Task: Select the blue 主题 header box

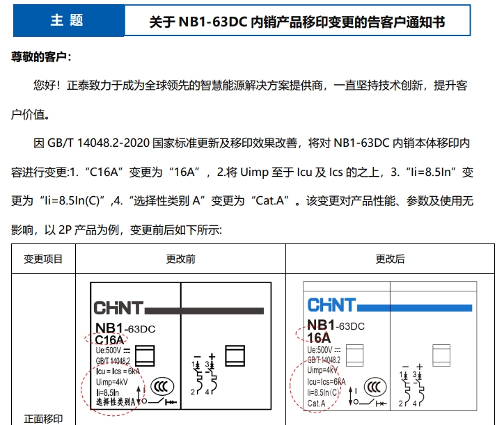Action: point(68,21)
